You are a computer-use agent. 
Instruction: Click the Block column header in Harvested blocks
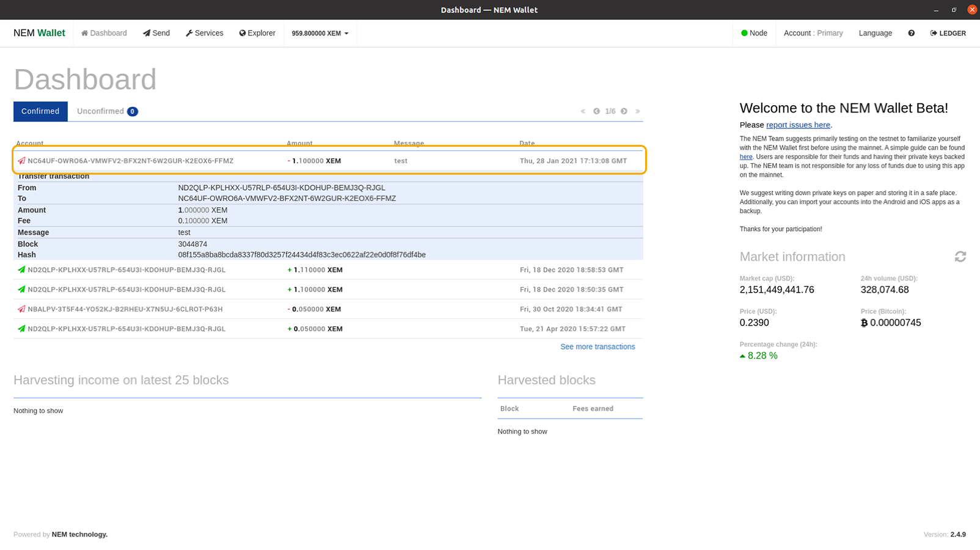pyautogui.click(x=510, y=409)
